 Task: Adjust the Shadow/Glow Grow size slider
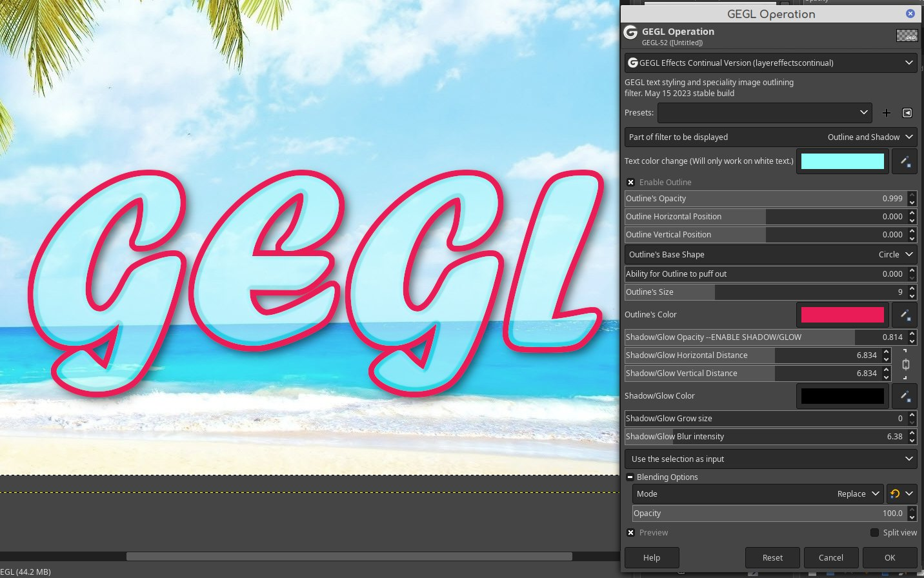point(765,419)
